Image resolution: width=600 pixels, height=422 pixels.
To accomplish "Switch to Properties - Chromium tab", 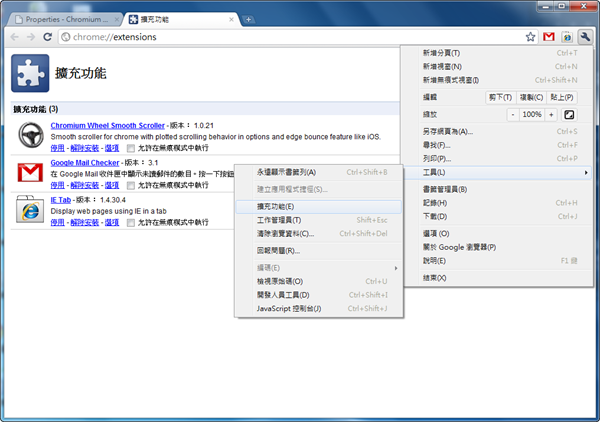I will (66, 20).
